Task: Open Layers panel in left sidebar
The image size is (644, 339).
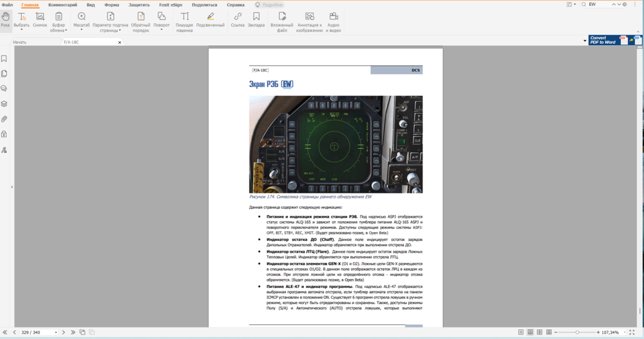Action: click(x=4, y=104)
